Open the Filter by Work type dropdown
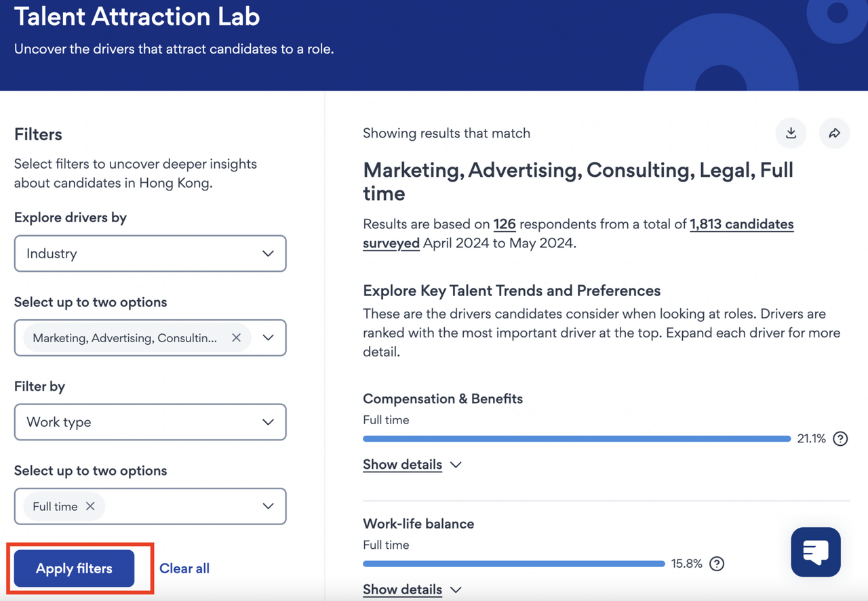 click(150, 422)
